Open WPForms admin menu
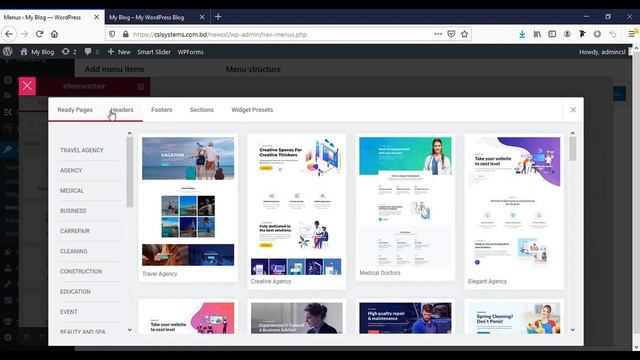This screenshot has width=640, height=360. 190,52
